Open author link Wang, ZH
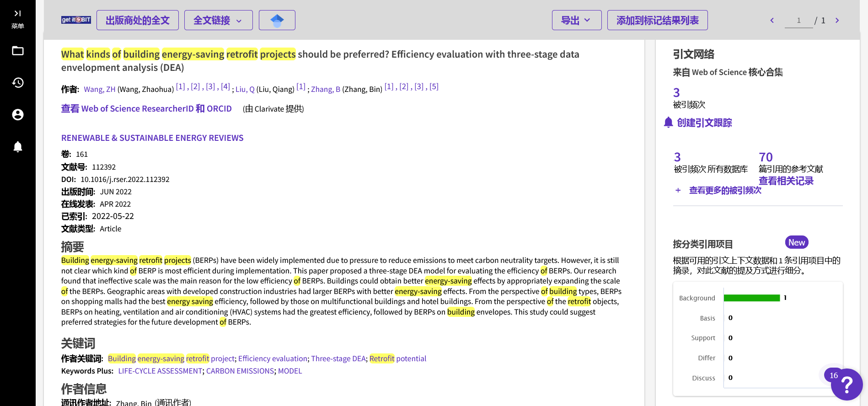The width and height of the screenshot is (868, 406). [x=100, y=90]
